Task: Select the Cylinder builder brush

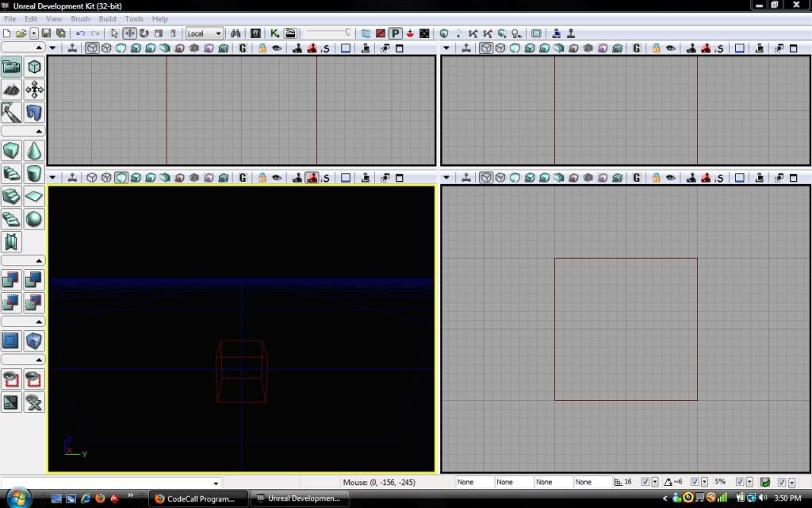Action: pyautogui.click(x=34, y=173)
